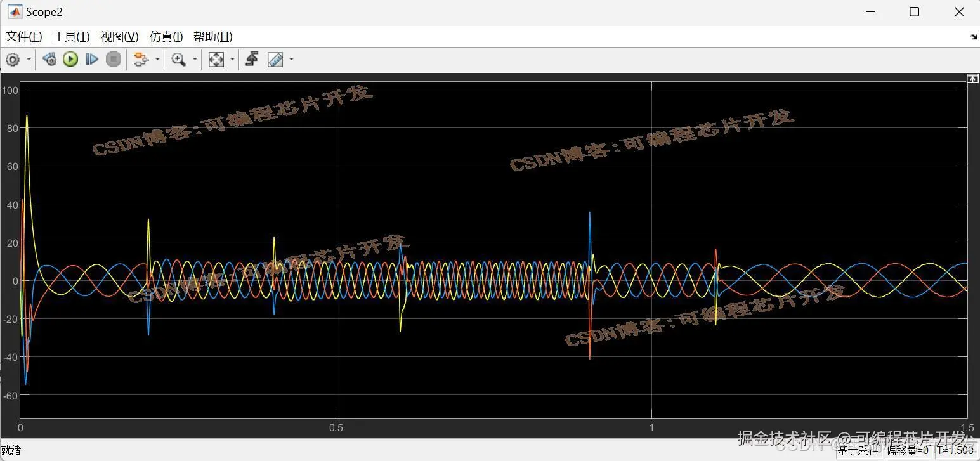
Task: Click the highlight Simulink block icon
Action: pos(141,60)
